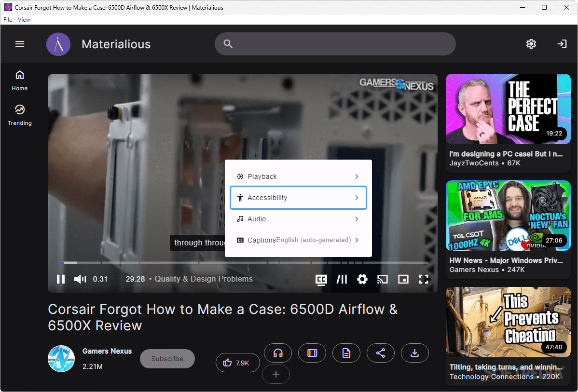The height and width of the screenshot is (392, 578).
Task: Toggle closed captions on player
Action: (x=321, y=280)
